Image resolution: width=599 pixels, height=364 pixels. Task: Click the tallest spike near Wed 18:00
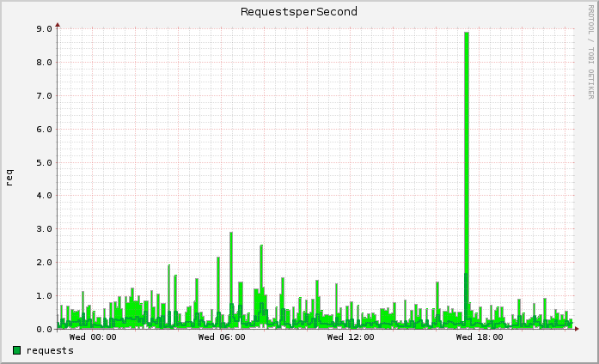tap(467, 180)
